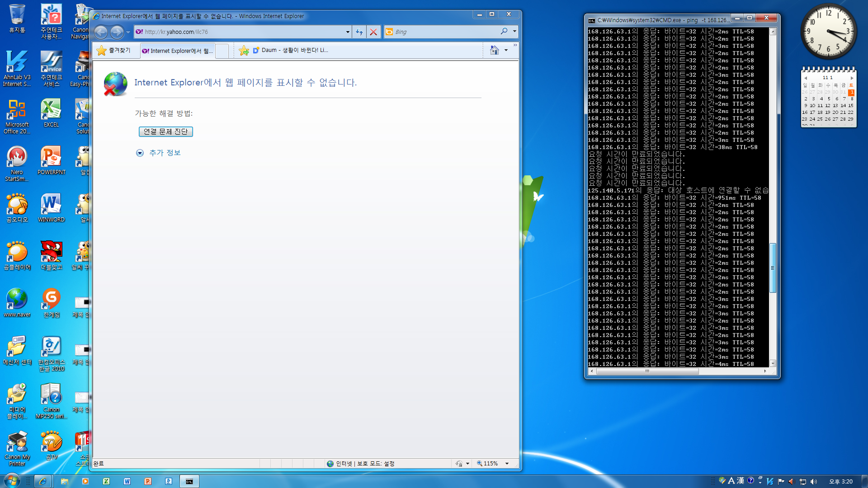Click the red Stop loading button
Viewport: 868px width, 488px height.
[373, 32]
